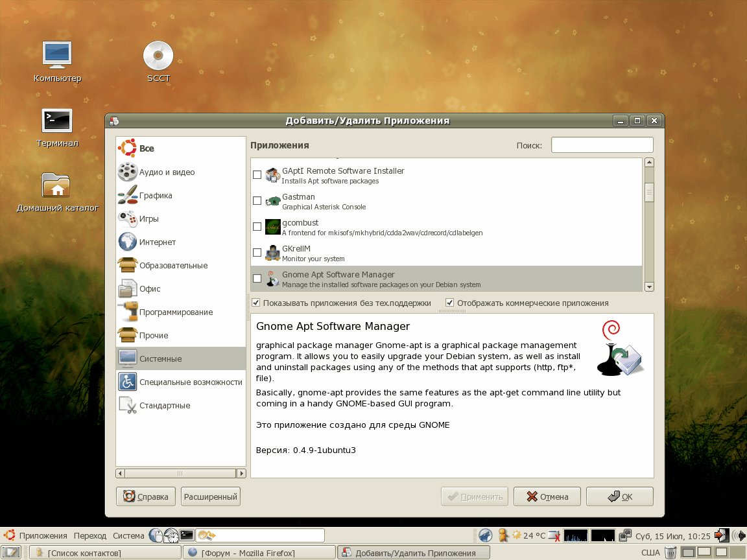Click the globe with mouse icon in panel
This screenshot has width=747, height=560.
(156, 535)
